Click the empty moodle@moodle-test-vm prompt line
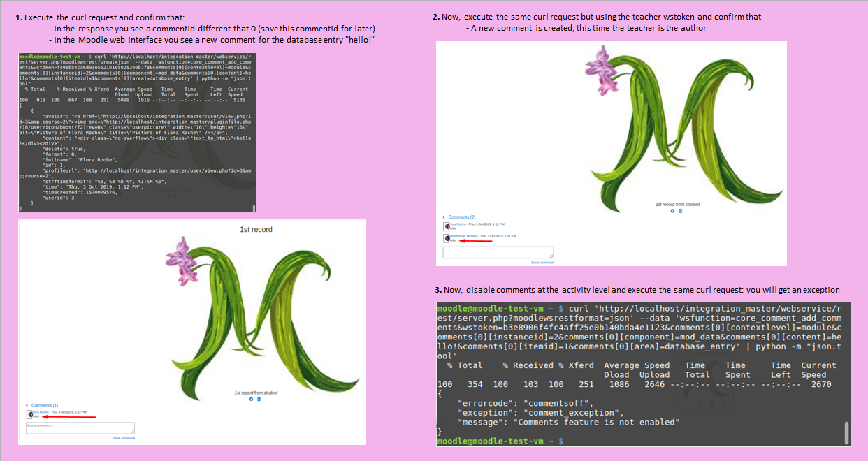 [500, 441]
